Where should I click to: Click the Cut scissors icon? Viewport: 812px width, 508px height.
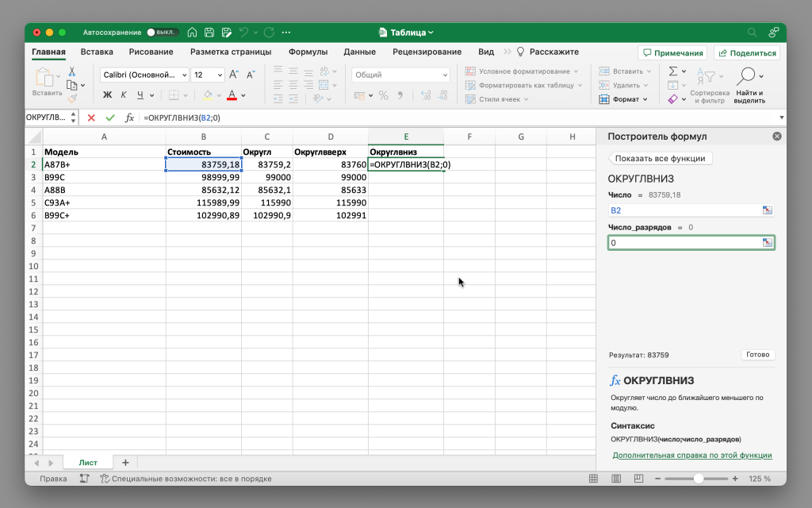72,71
